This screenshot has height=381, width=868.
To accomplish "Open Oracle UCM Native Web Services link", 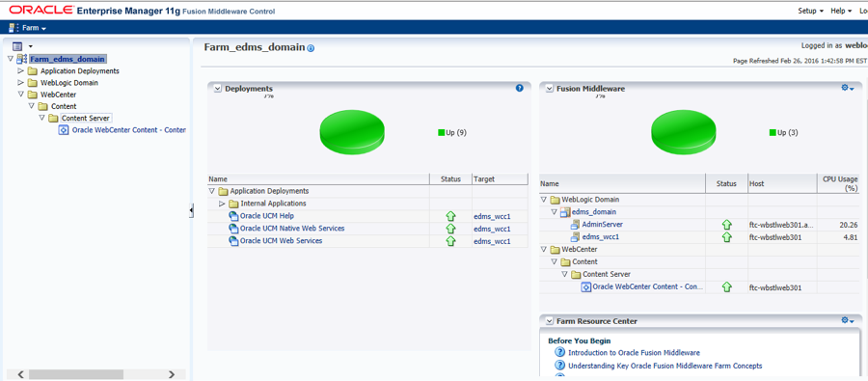I will 291,229.
